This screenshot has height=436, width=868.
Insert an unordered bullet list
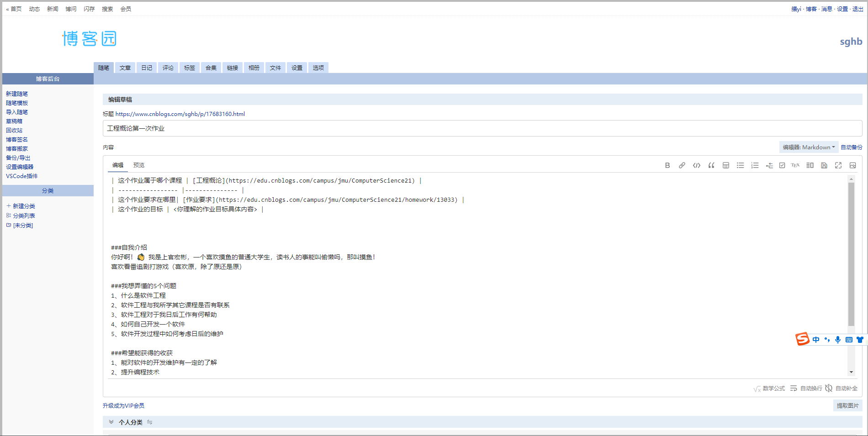click(741, 165)
